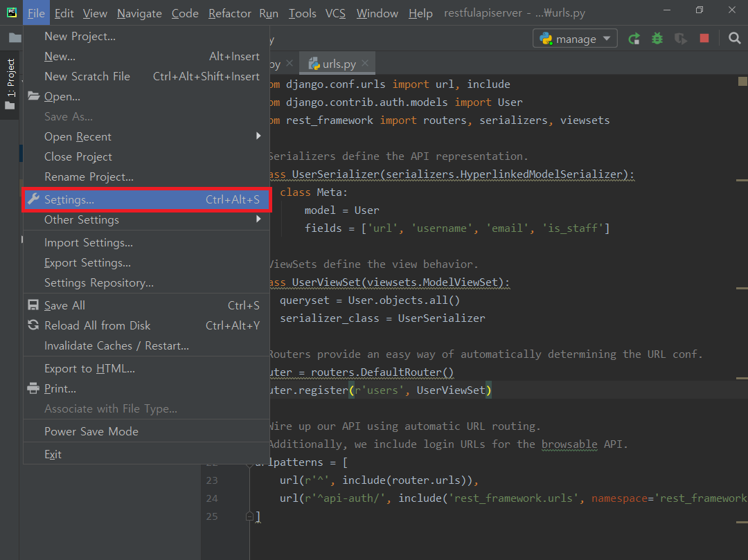
Task: Click line number 24 in the gutter
Action: pos(212,498)
